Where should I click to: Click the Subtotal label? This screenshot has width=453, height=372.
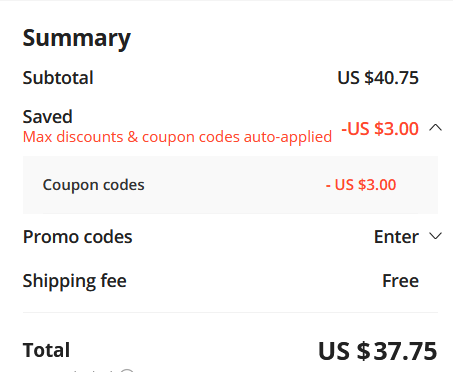point(58,78)
